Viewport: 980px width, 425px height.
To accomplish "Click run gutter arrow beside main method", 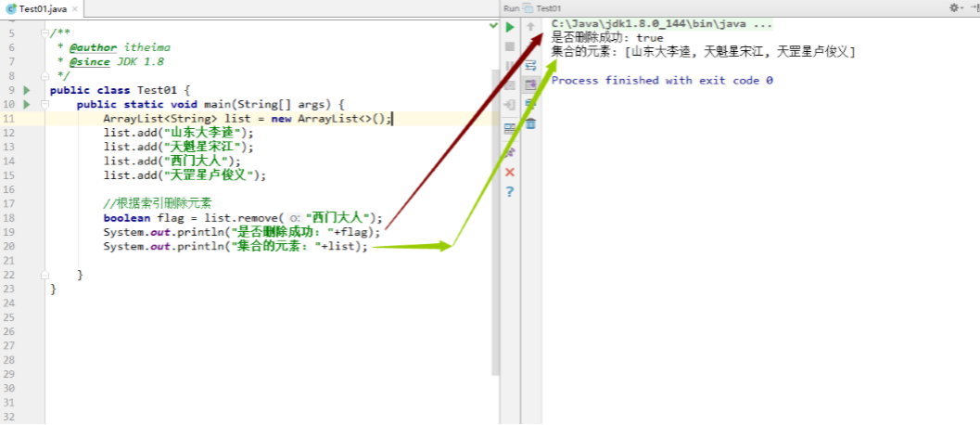I will pos(27,104).
